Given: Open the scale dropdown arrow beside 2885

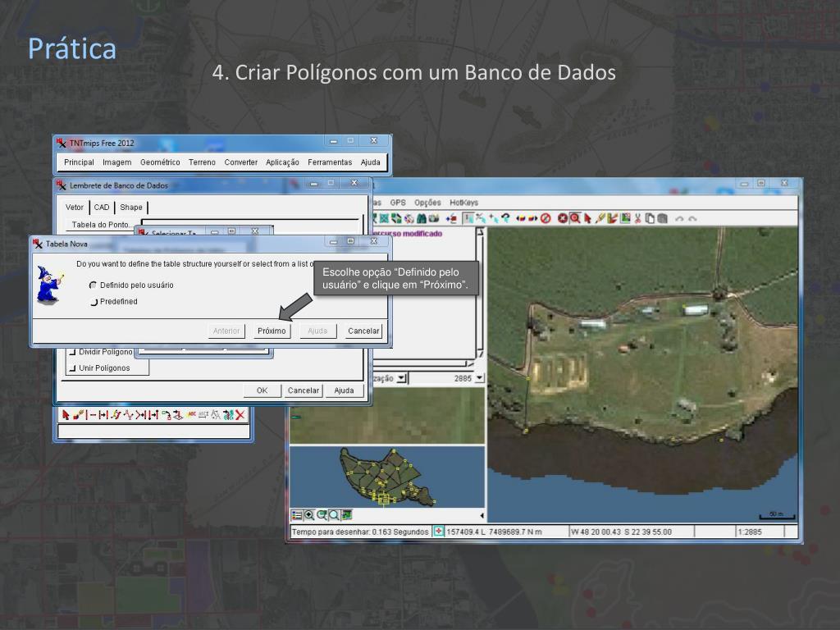Looking at the screenshot, I should click(x=479, y=378).
